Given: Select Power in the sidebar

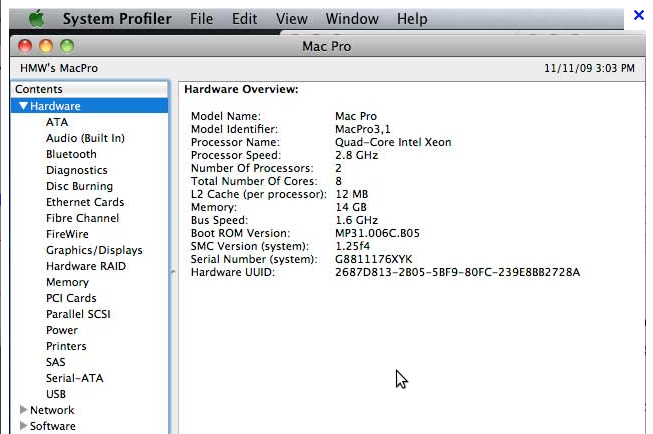Looking at the screenshot, I should coord(62,330).
